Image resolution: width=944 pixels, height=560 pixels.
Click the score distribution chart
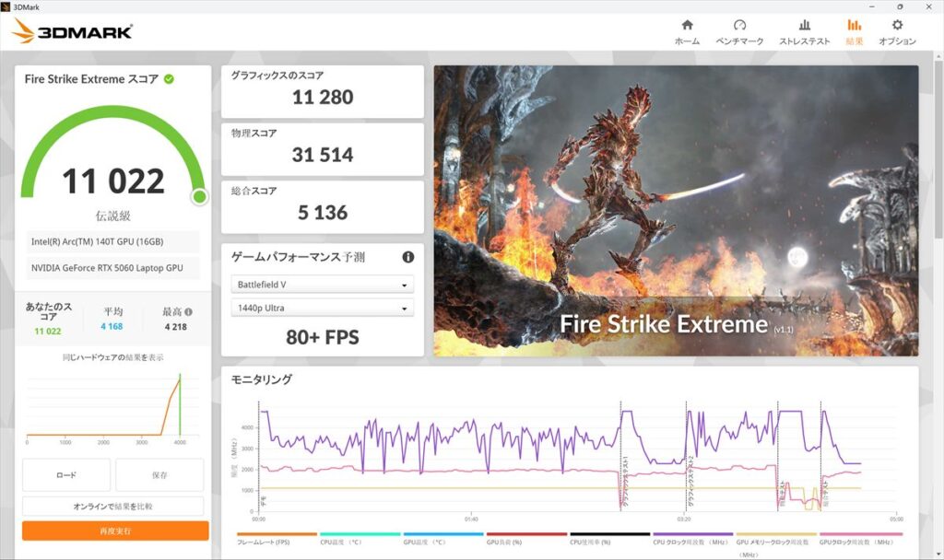coord(112,408)
